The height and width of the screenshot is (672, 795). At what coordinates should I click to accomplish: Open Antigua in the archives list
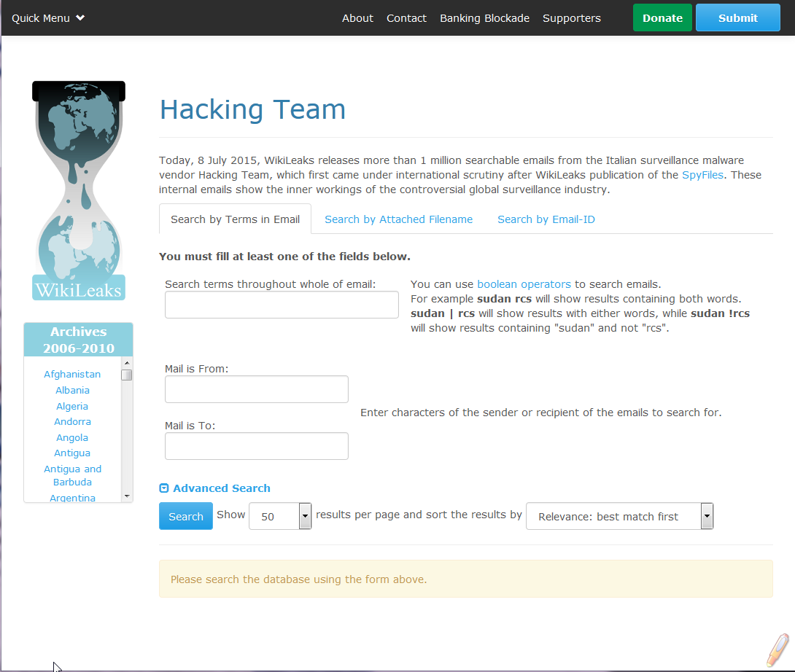pos(72,453)
